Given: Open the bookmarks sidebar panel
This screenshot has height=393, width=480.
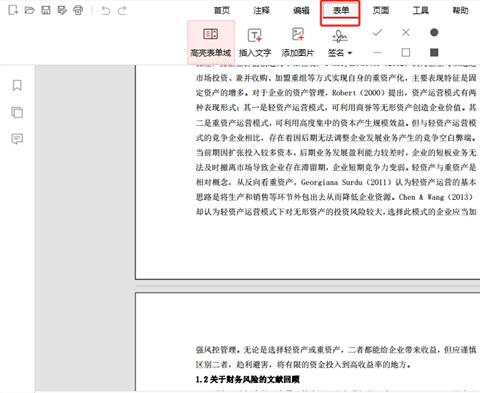Looking at the screenshot, I should pos(17,85).
